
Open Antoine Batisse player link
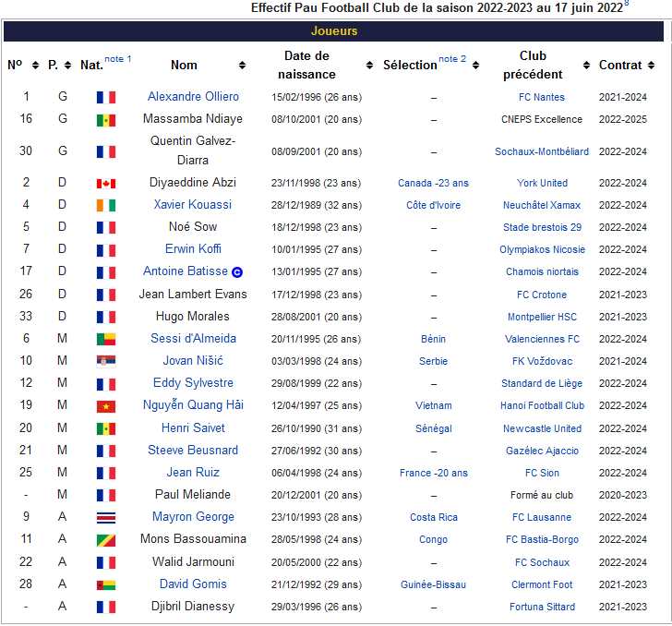(x=186, y=271)
